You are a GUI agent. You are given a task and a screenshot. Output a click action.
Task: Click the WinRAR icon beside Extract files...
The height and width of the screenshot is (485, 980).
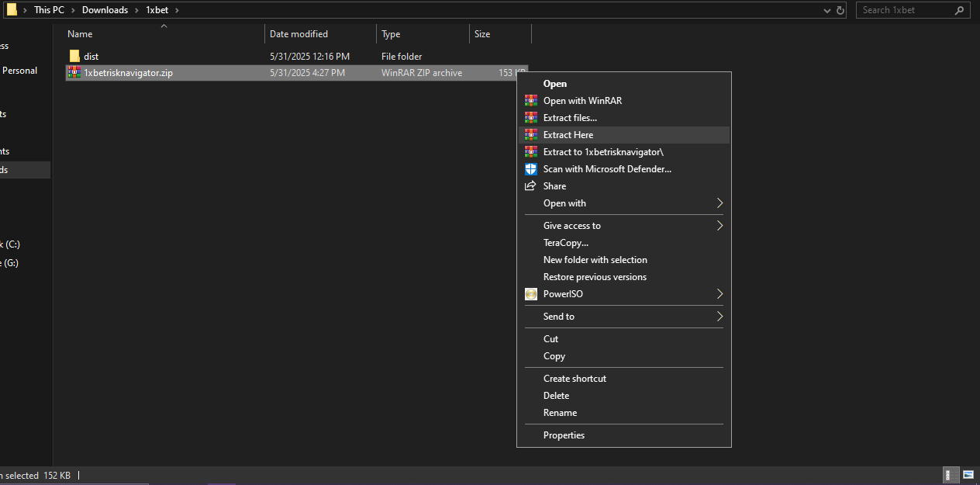click(x=531, y=118)
